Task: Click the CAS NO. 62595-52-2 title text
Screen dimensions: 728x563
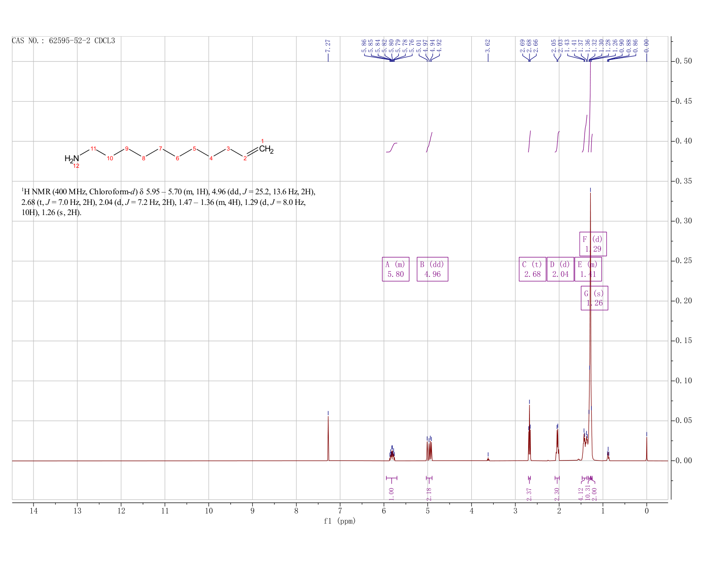Action: point(64,41)
